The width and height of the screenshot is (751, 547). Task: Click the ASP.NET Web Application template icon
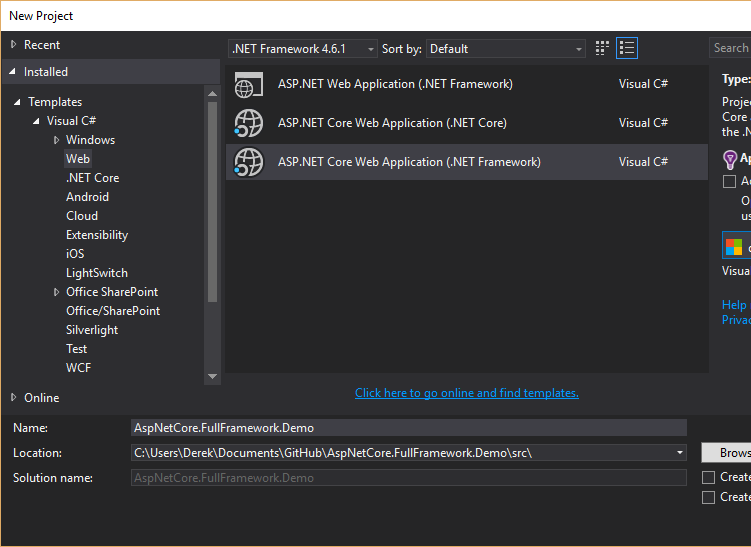249,84
